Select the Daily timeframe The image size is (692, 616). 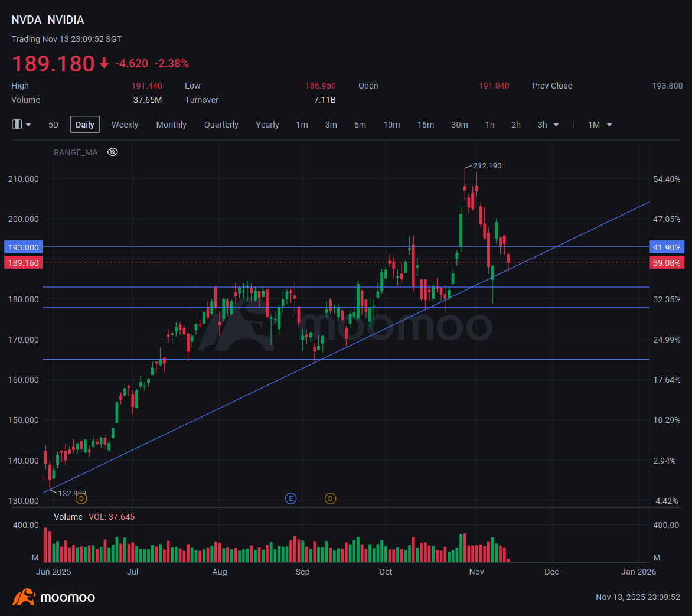(x=85, y=125)
